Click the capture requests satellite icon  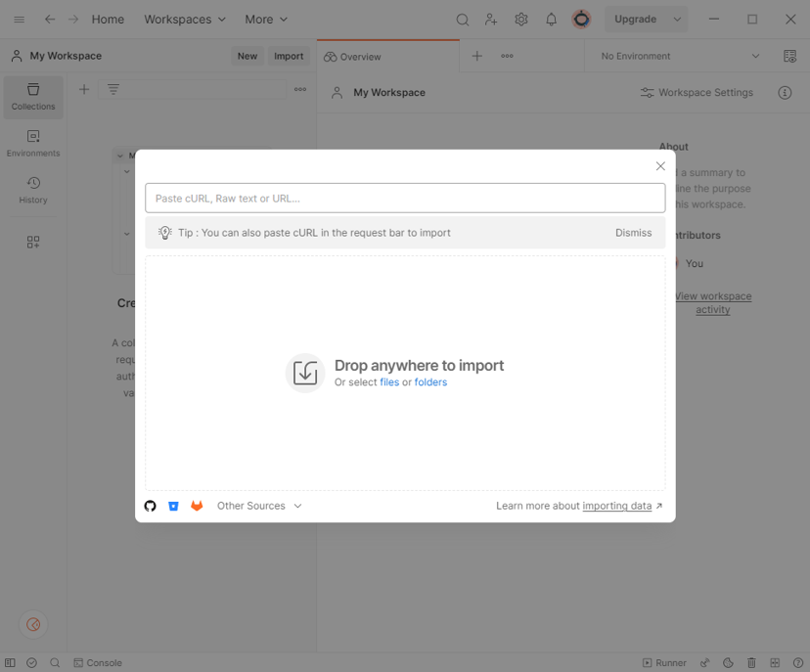(x=705, y=662)
